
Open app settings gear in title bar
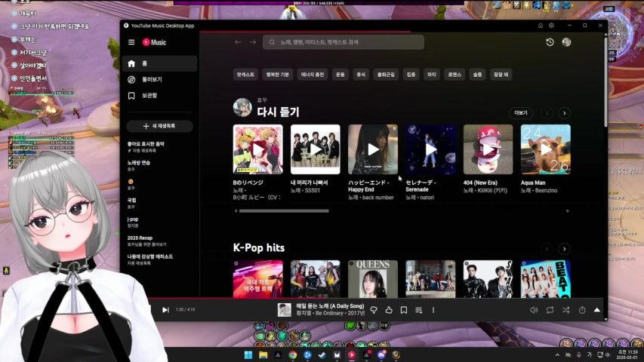coord(551,26)
